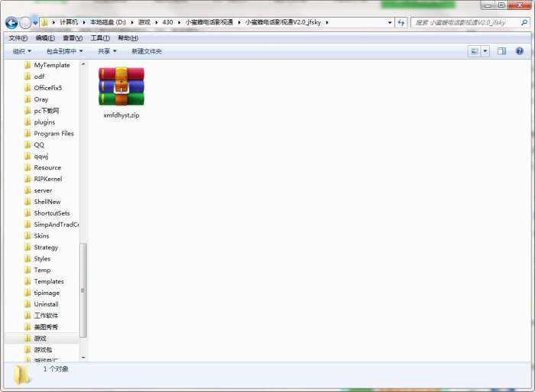Open the 共享 dropdown
This screenshot has height=392, width=535.
[x=107, y=51]
